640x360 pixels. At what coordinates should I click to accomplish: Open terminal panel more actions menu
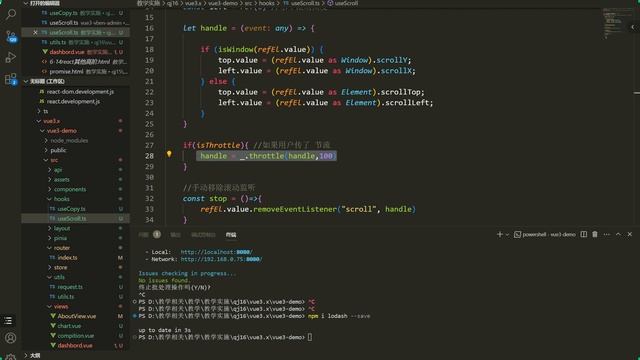tap(607, 234)
